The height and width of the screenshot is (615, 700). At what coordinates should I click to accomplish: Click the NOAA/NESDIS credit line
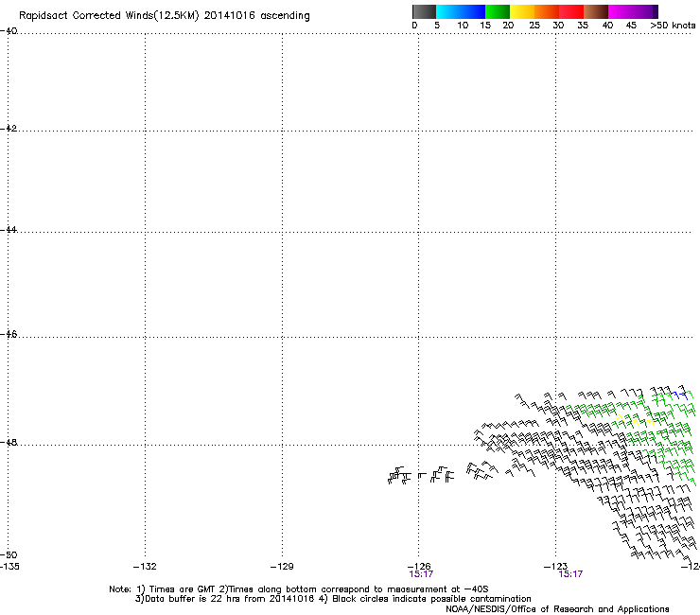click(557, 609)
